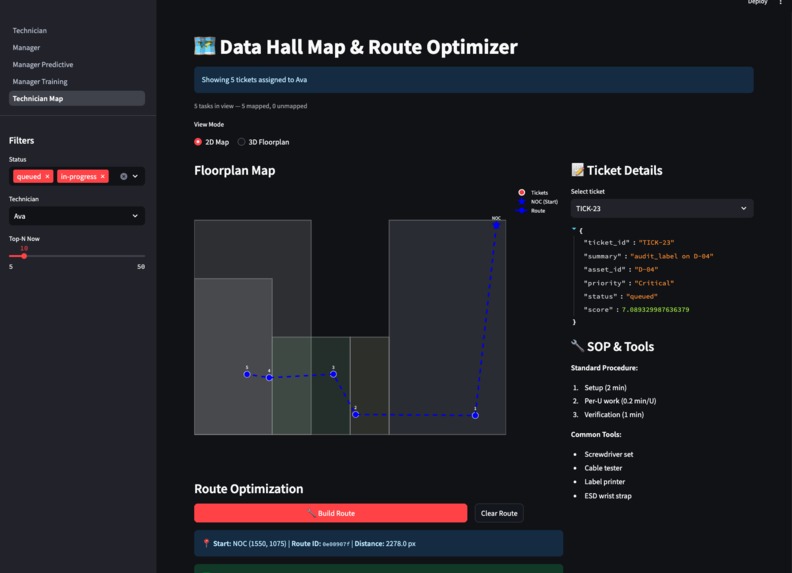Click the score value 7.089329987636379
The image size is (792, 573).
coord(655,309)
